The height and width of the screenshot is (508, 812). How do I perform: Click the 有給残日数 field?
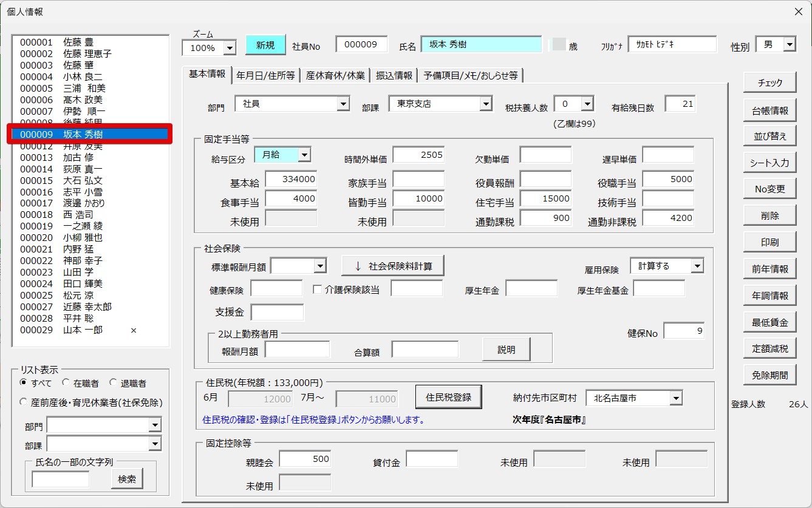pyautogui.click(x=680, y=104)
